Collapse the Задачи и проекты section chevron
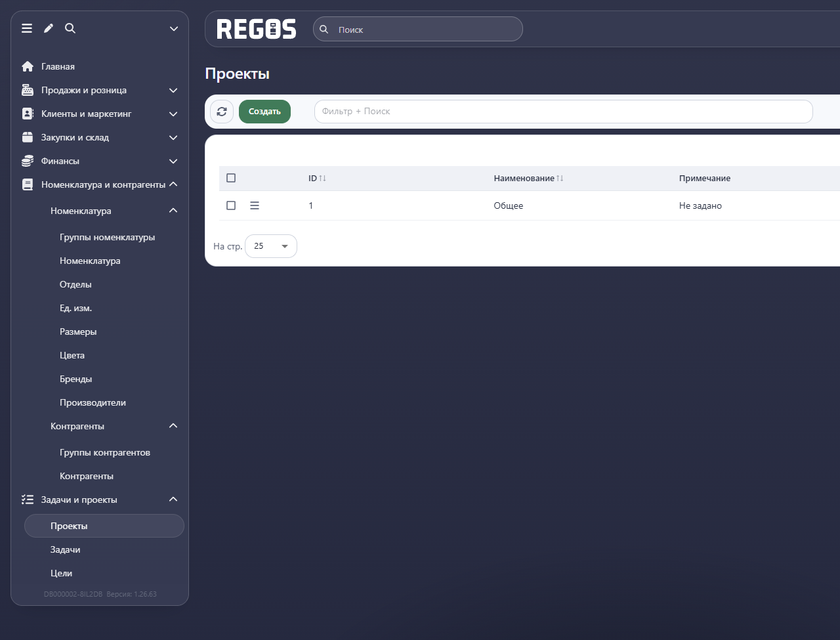The image size is (840, 640). point(173,500)
